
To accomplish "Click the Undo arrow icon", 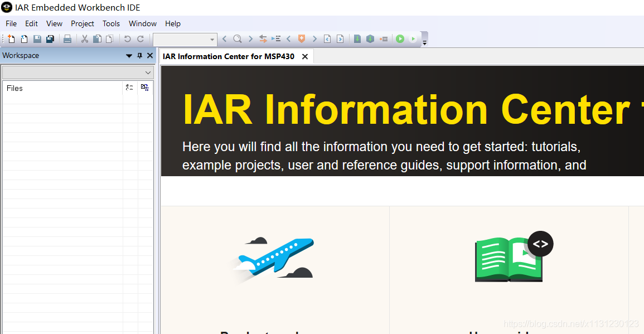I will [128, 39].
